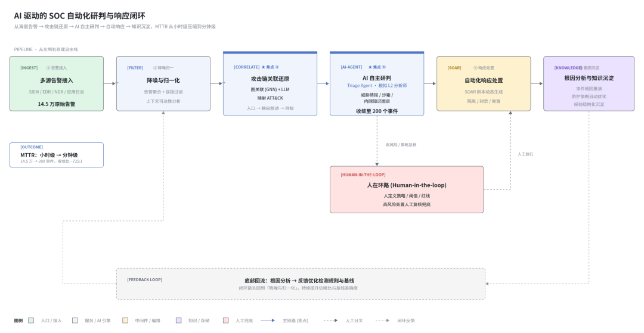The image size is (644, 333).
Task: Click the dashed 闭环反馈 arrow in legend
Action: click(x=382, y=320)
